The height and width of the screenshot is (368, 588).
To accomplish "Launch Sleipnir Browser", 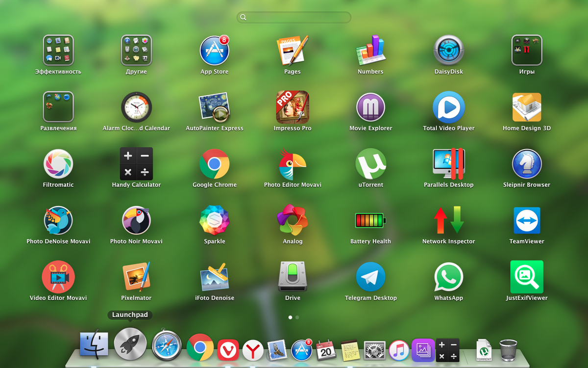I will pyautogui.click(x=527, y=163).
